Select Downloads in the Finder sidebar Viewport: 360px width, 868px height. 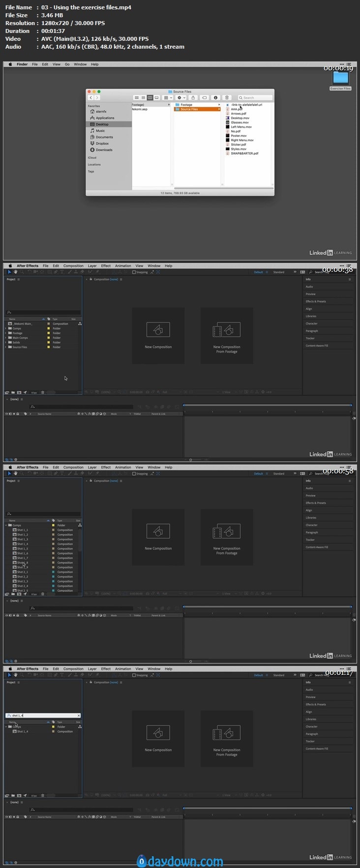[x=104, y=150]
